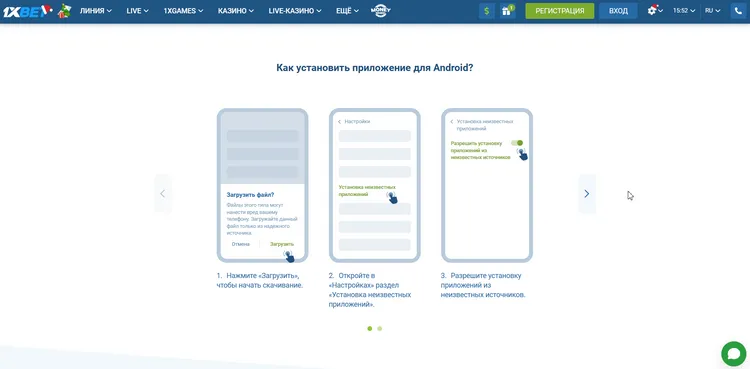The width and height of the screenshot is (750, 369).
Task: Click the dollar deposit icon
Action: (x=486, y=11)
